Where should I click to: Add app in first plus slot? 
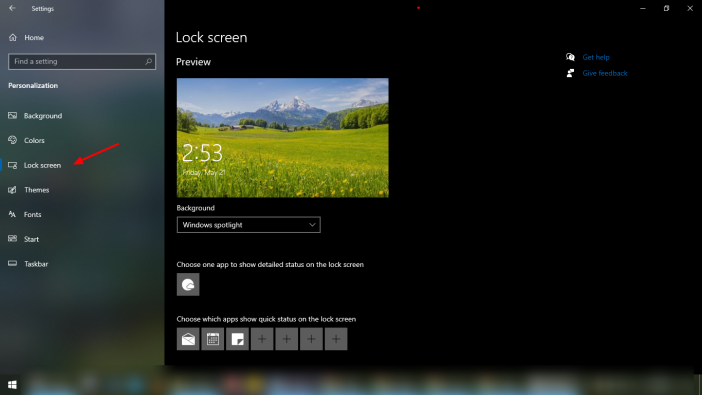point(262,339)
